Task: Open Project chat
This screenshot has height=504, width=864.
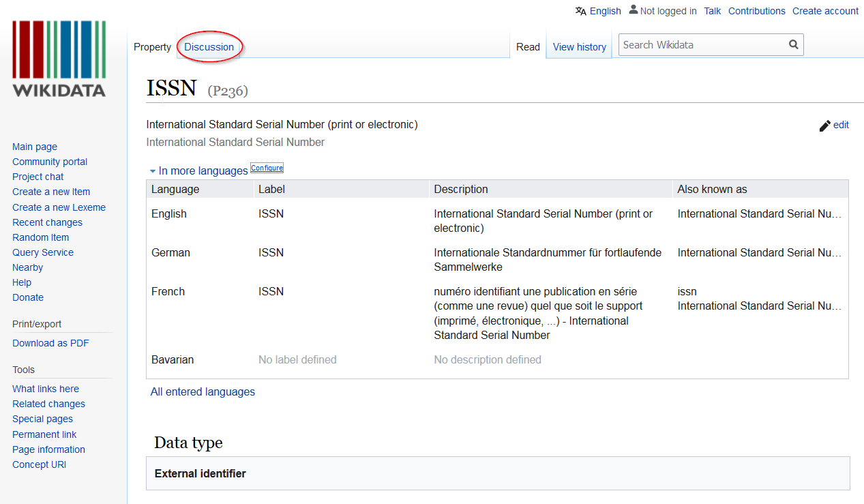Action: click(x=38, y=177)
